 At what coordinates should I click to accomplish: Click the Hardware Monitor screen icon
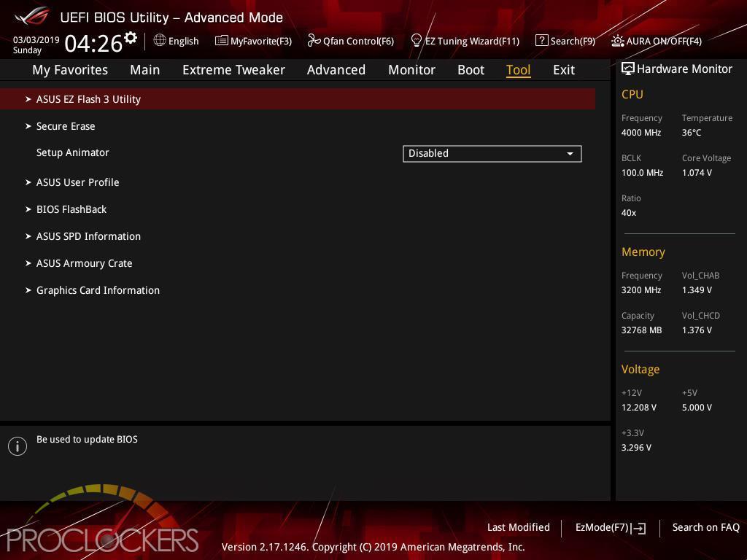point(628,69)
